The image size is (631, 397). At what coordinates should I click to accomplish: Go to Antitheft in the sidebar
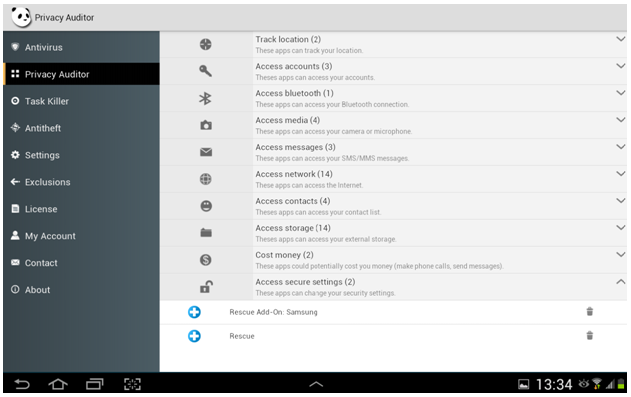(81, 128)
